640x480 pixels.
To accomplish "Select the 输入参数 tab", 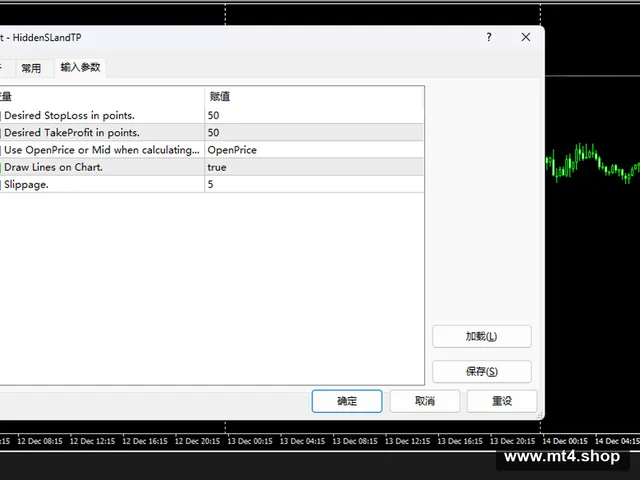I will [x=80, y=67].
